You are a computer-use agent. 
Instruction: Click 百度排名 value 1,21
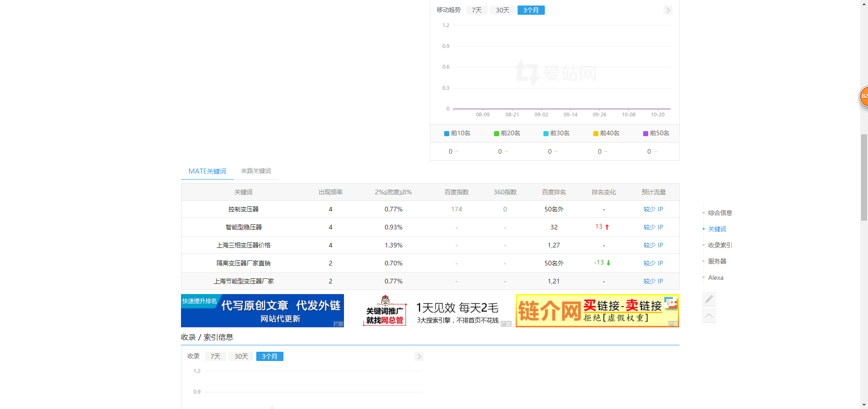pyautogui.click(x=554, y=281)
